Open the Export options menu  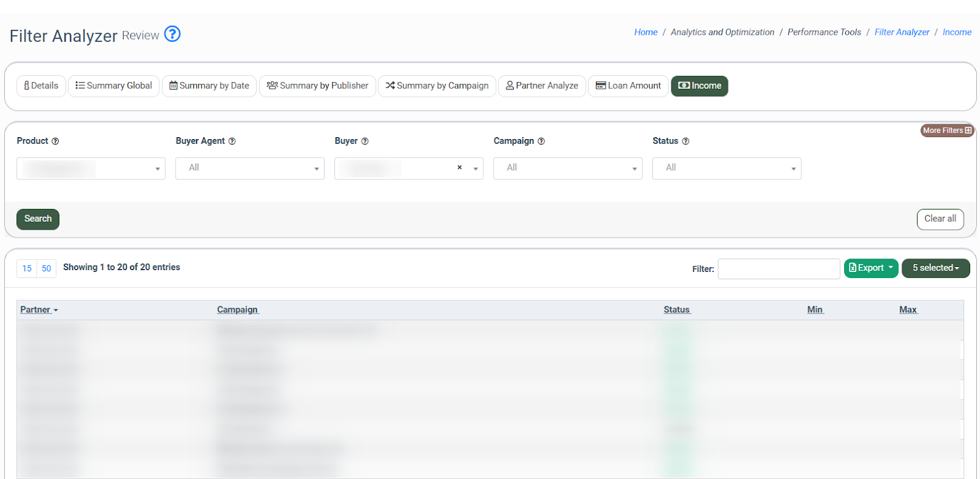point(870,268)
